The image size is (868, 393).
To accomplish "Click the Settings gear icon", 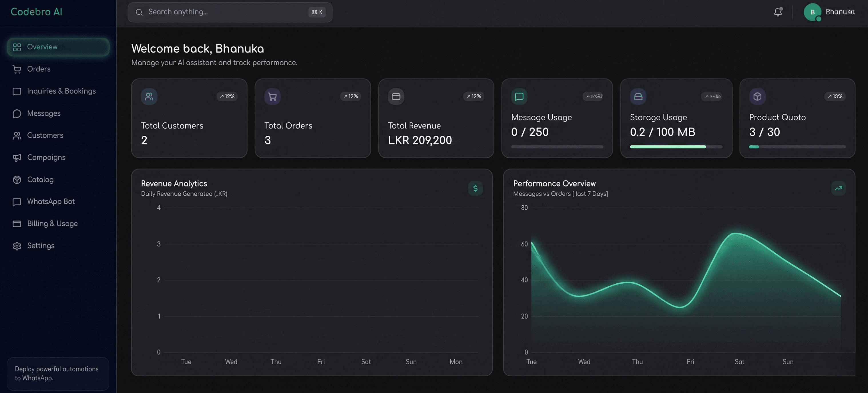I will (x=17, y=246).
